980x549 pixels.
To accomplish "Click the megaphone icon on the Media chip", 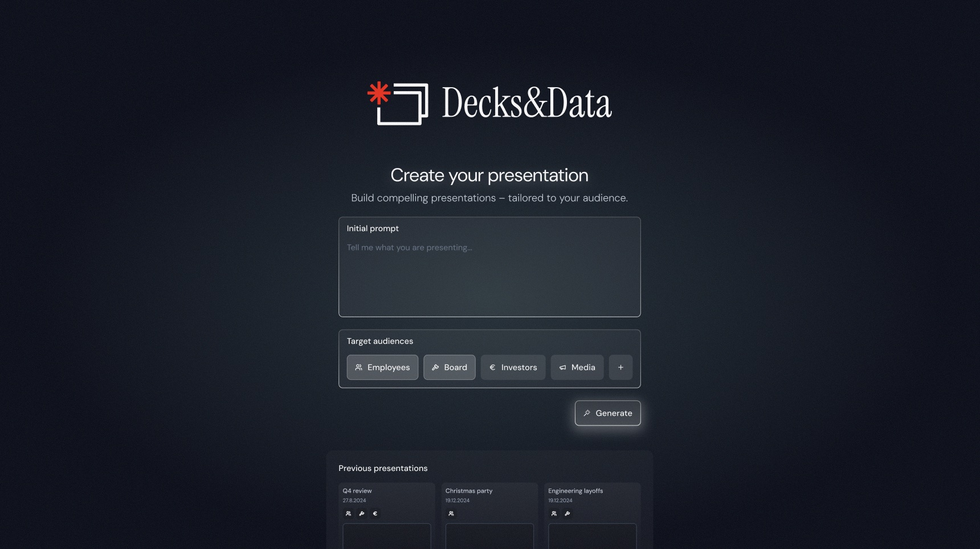I will [562, 367].
